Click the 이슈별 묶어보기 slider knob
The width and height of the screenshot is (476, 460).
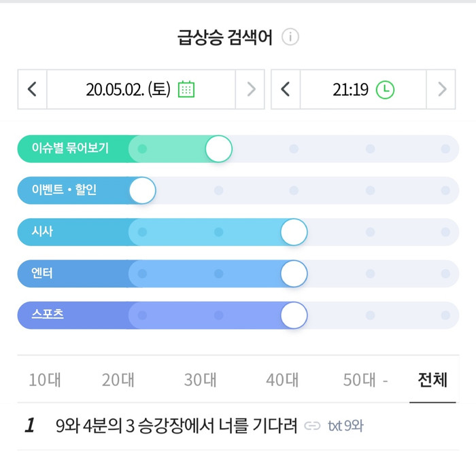218,149
